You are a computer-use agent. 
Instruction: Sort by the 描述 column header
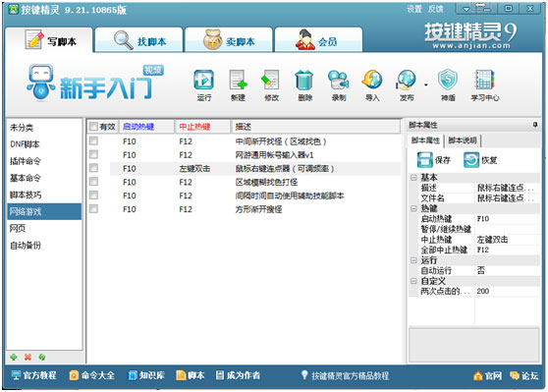coord(315,126)
